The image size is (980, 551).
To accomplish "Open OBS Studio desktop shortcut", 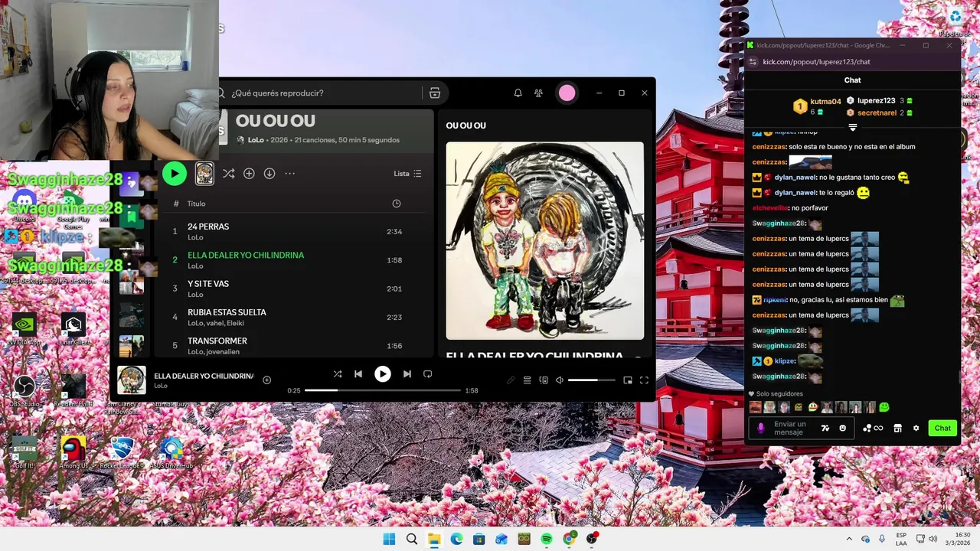I will coord(24,390).
